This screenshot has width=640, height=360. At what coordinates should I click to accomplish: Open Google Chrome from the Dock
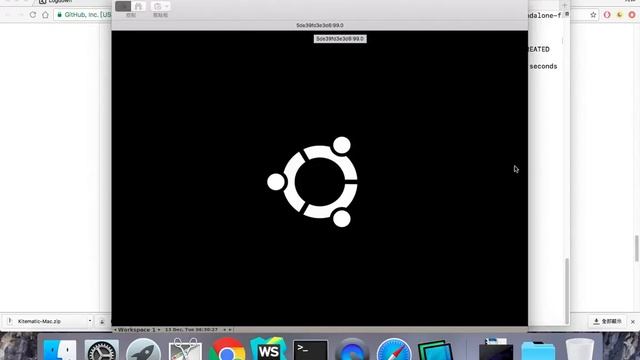pos(227,350)
